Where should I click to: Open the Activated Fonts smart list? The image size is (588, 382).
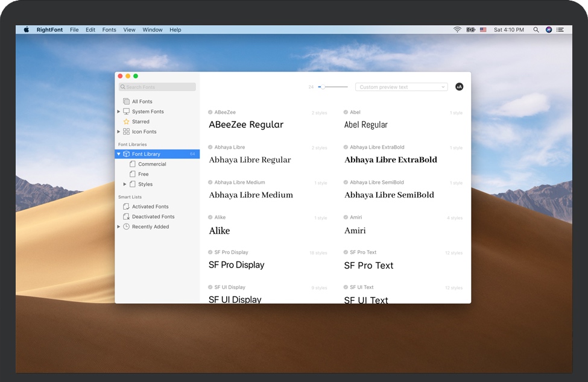(x=150, y=207)
